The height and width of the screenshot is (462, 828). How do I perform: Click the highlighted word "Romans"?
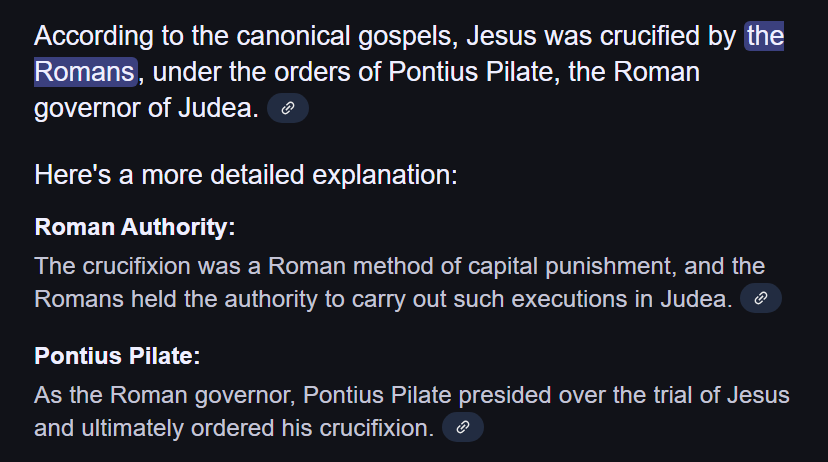(x=85, y=72)
